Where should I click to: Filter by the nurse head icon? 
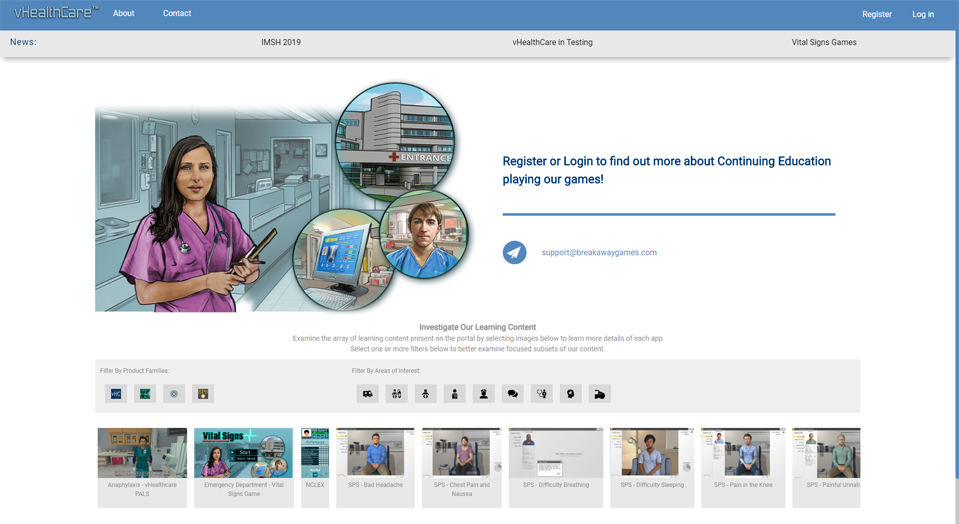click(484, 394)
